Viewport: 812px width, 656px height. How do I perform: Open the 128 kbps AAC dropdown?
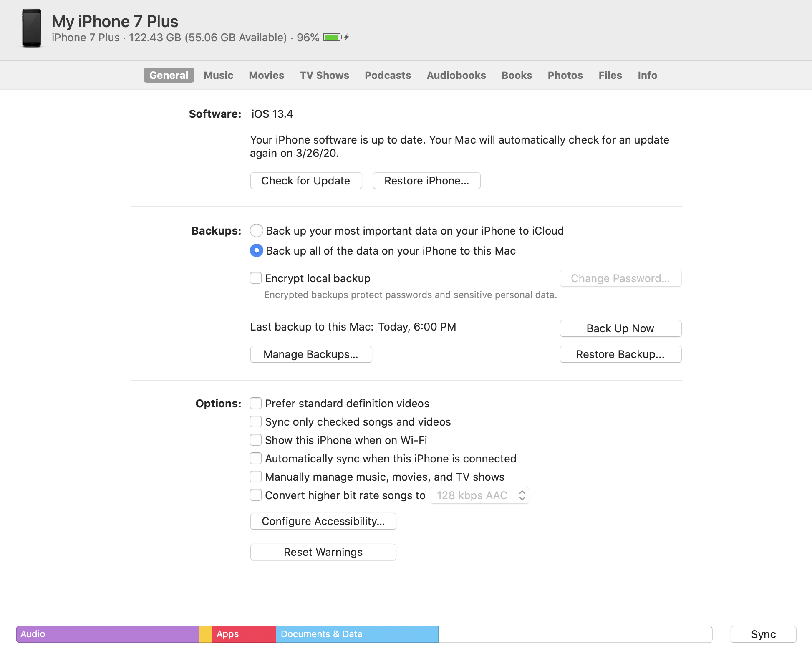pyautogui.click(x=479, y=495)
